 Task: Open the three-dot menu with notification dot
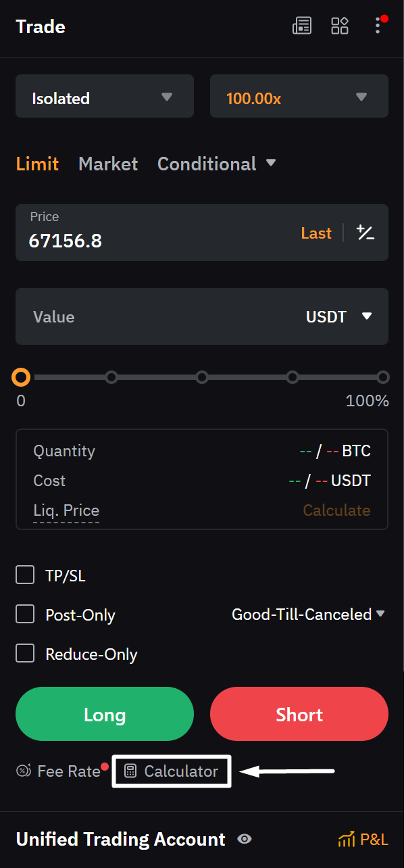[378, 26]
